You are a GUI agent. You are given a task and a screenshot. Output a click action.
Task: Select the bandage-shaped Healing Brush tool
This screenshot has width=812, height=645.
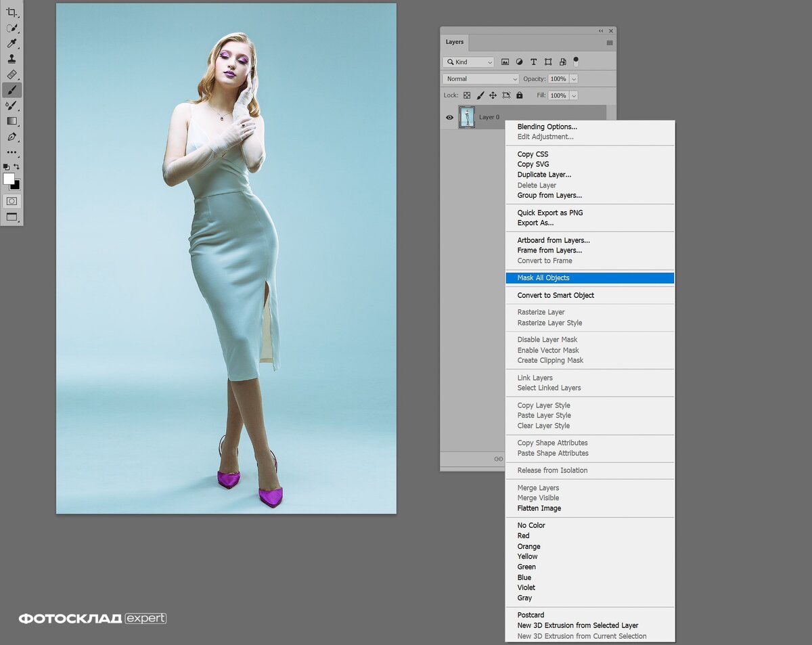pyautogui.click(x=12, y=74)
